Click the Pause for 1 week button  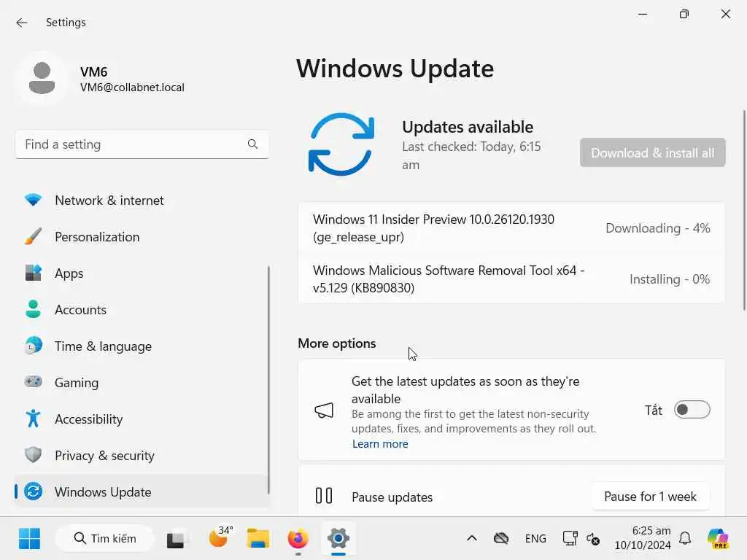tap(650, 496)
